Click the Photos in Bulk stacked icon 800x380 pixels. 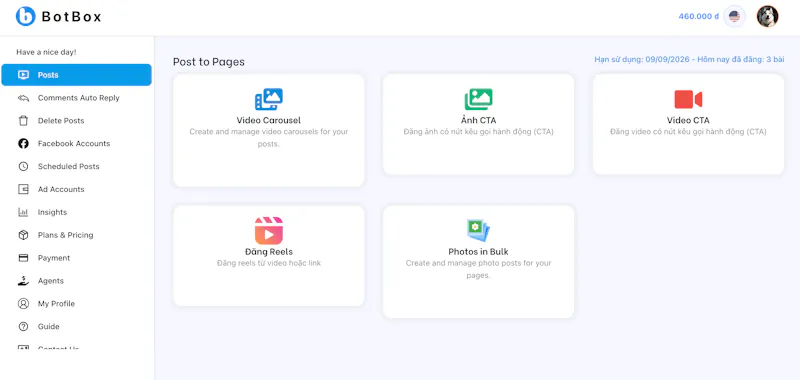tap(478, 231)
